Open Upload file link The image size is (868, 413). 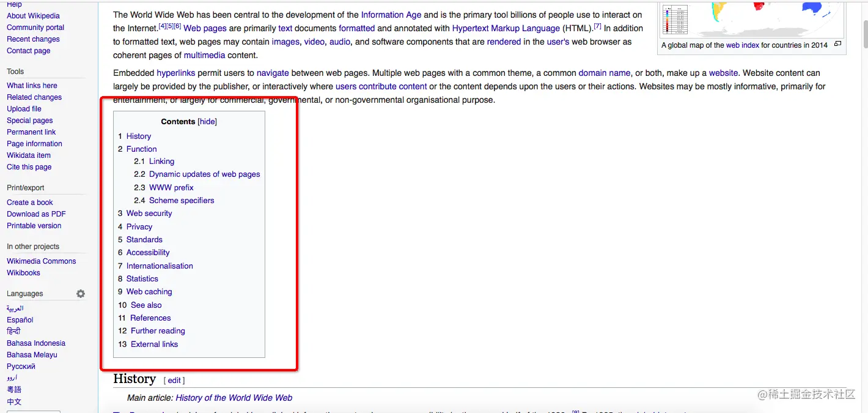(x=24, y=109)
